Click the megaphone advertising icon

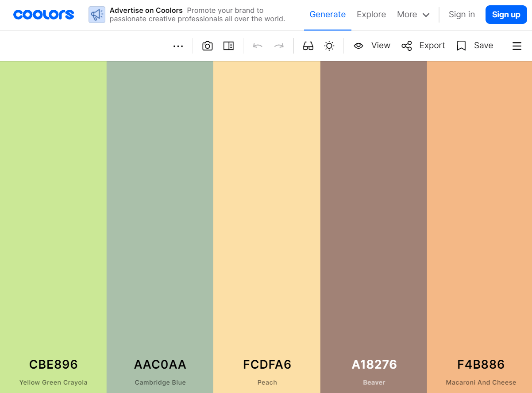(96, 15)
